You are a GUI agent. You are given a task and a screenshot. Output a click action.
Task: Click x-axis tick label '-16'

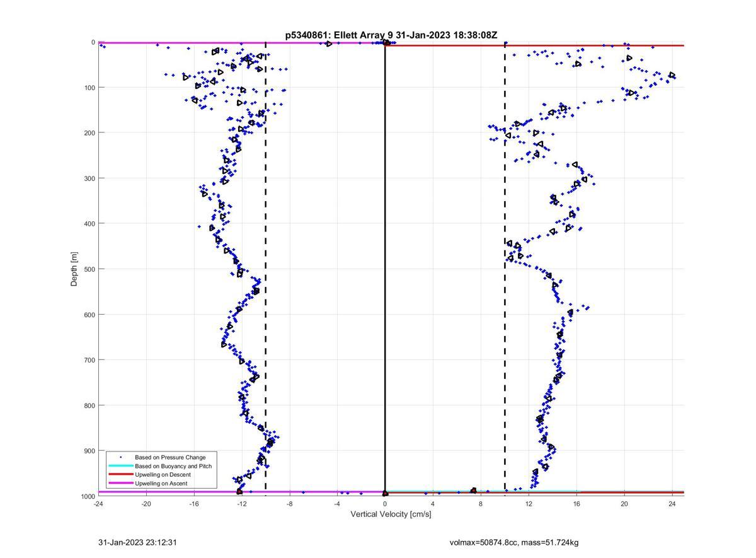pyautogui.click(x=194, y=504)
